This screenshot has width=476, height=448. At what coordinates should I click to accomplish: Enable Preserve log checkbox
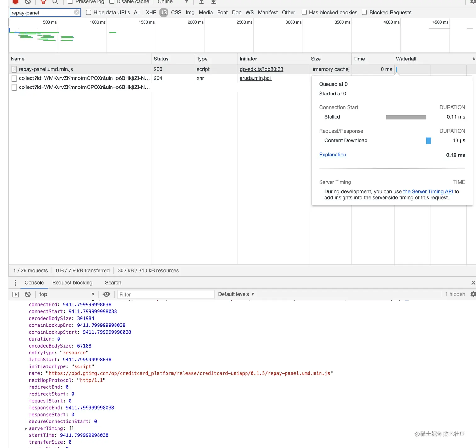tap(71, 2)
